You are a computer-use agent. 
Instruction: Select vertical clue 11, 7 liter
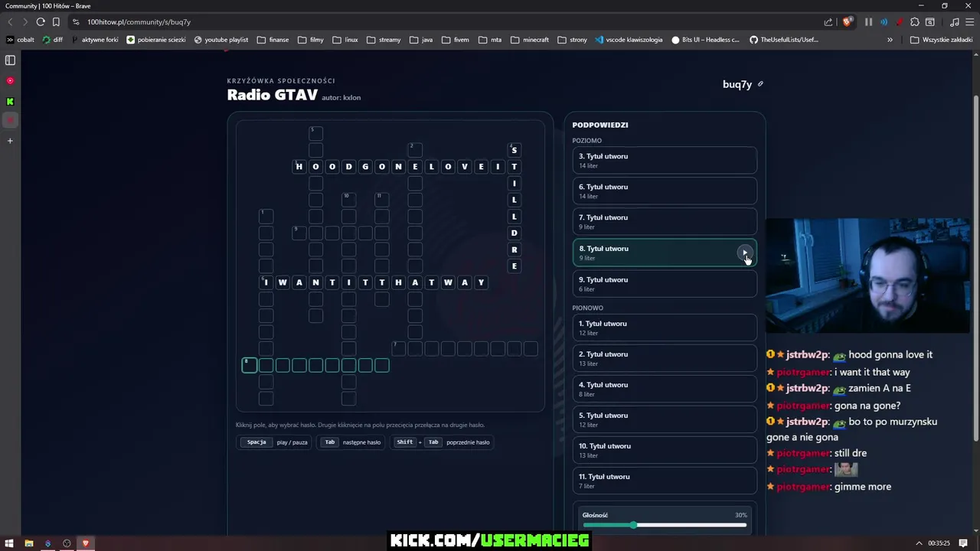tap(665, 481)
